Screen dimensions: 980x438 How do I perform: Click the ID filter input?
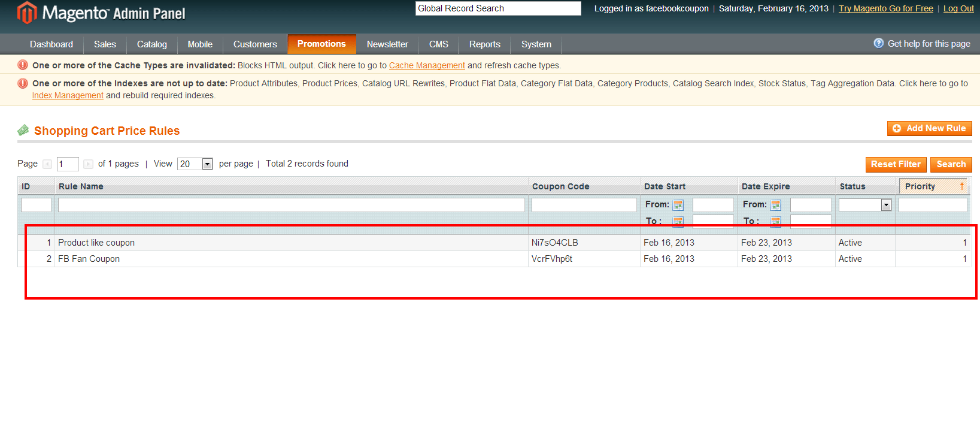click(x=36, y=205)
